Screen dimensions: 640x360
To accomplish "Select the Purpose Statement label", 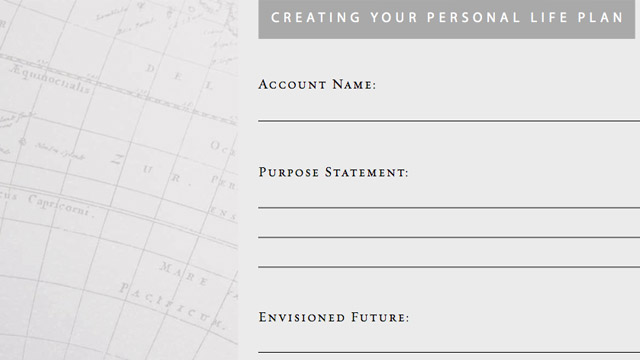I will (333, 172).
